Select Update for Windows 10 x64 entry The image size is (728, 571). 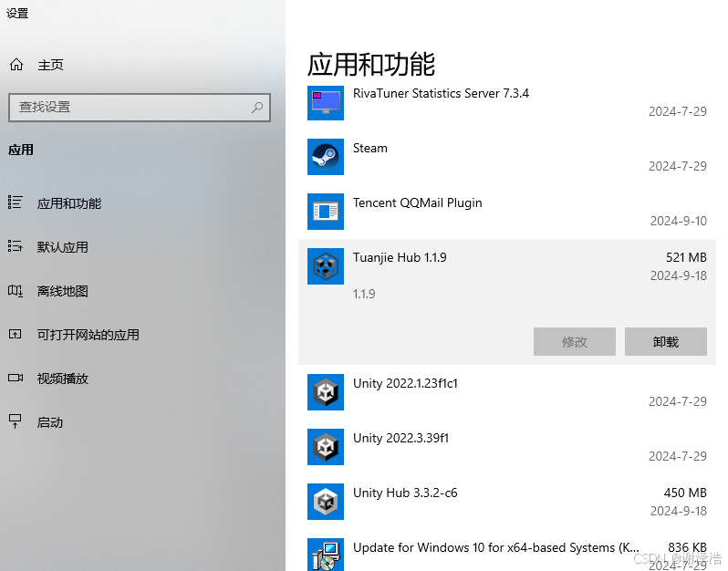click(x=496, y=548)
